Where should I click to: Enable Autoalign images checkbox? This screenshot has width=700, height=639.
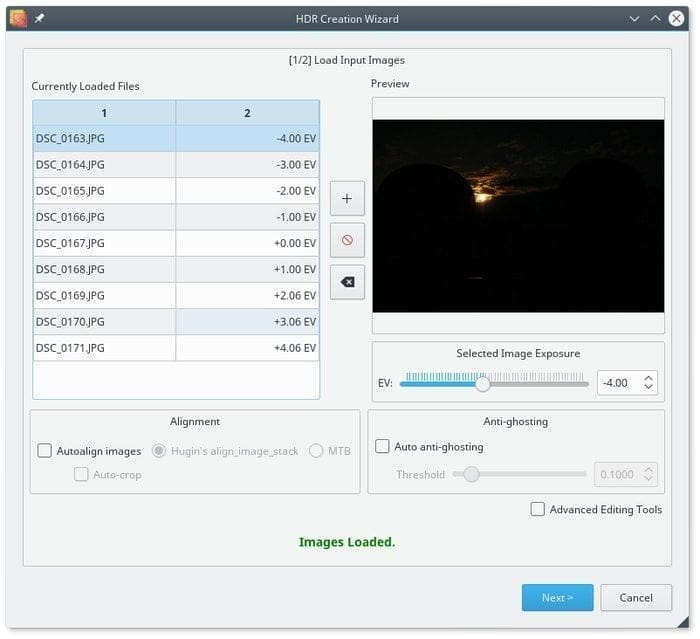45,451
